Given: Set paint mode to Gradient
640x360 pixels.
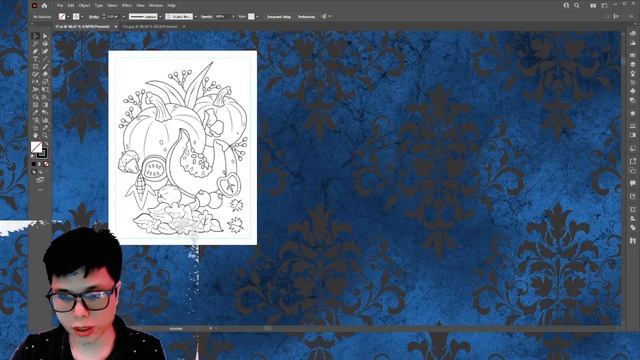Looking at the screenshot, I should [40, 164].
